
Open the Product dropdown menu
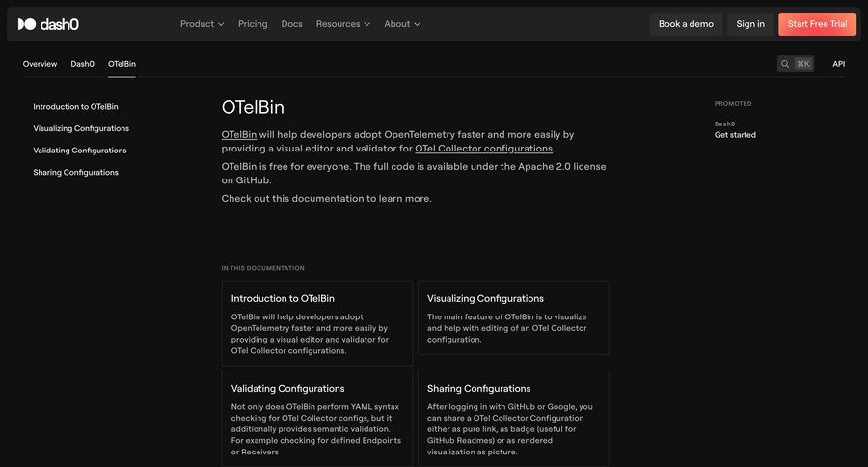pos(203,24)
